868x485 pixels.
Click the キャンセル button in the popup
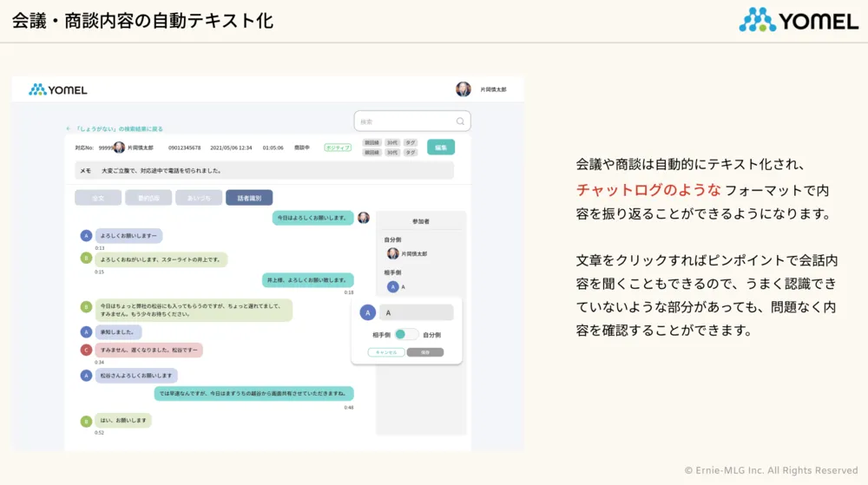pos(387,352)
